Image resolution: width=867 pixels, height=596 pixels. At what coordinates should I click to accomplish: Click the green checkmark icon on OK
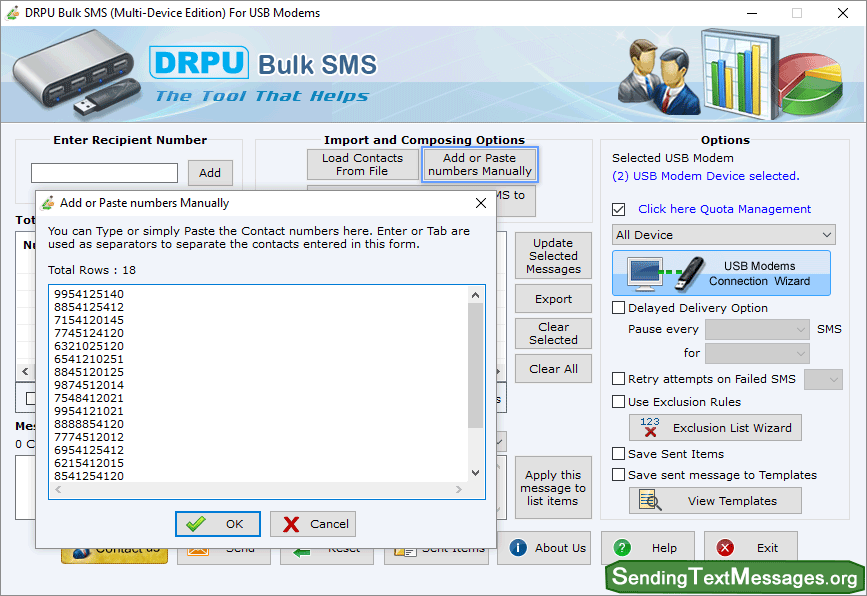tap(196, 524)
